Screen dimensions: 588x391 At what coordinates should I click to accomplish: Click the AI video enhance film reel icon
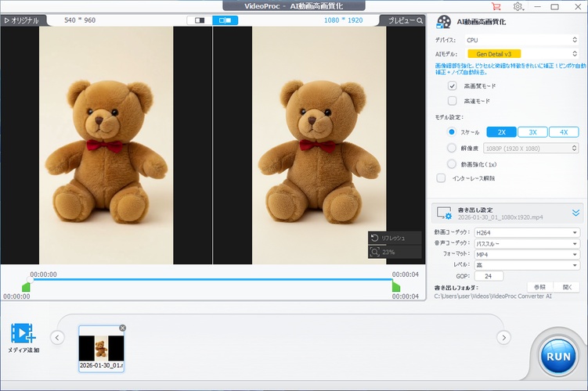[x=444, y=22]
